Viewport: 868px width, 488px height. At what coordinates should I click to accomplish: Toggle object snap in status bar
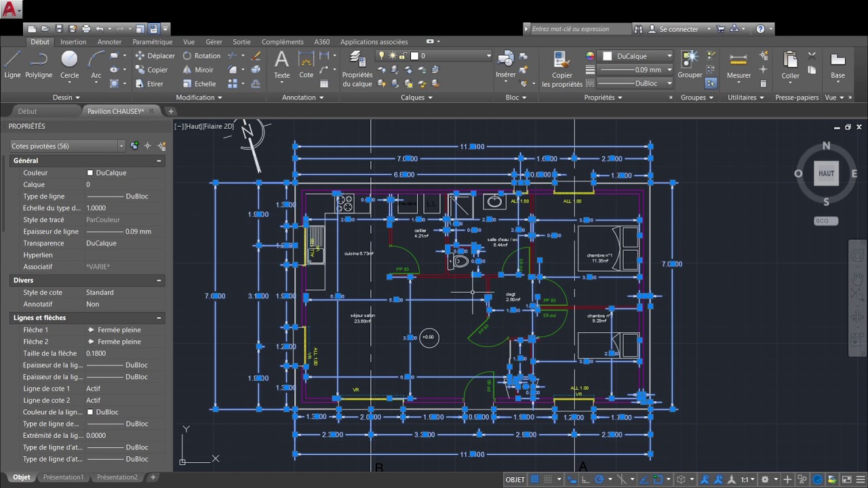[658, 479]
